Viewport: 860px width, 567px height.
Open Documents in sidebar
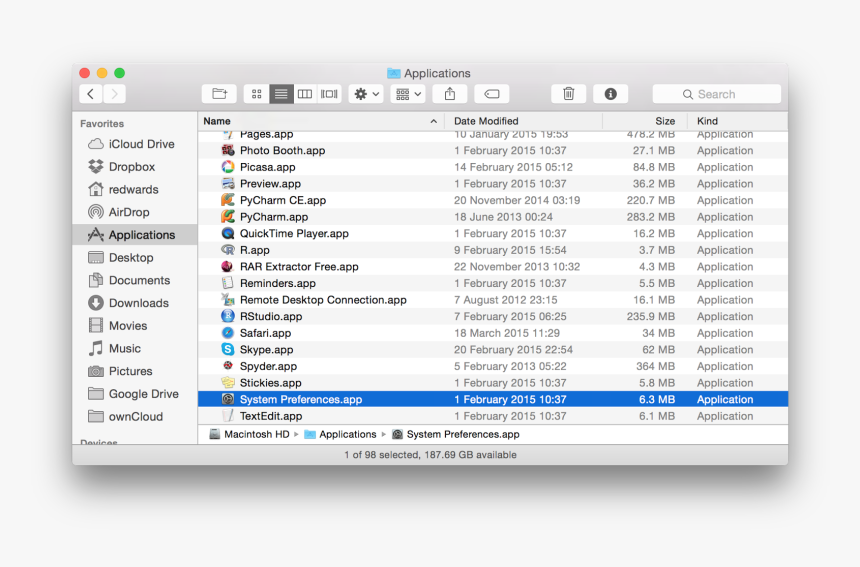click(x=135, y=280)
